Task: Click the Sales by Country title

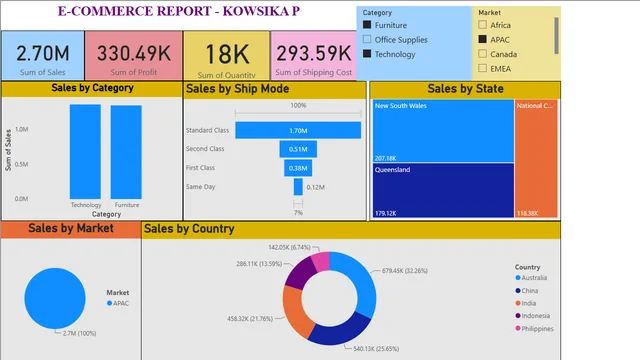Action: [189, 229]
